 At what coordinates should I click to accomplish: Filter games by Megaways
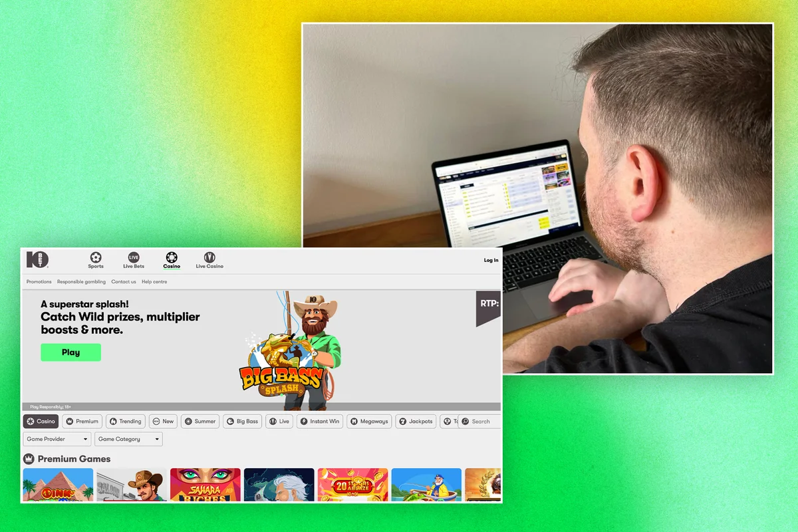(369, 421)
